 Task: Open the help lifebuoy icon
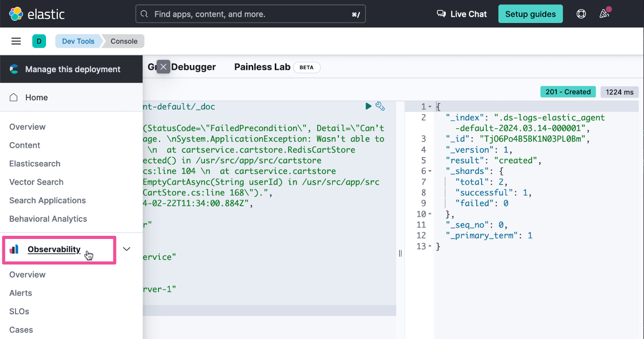point(581,14)
